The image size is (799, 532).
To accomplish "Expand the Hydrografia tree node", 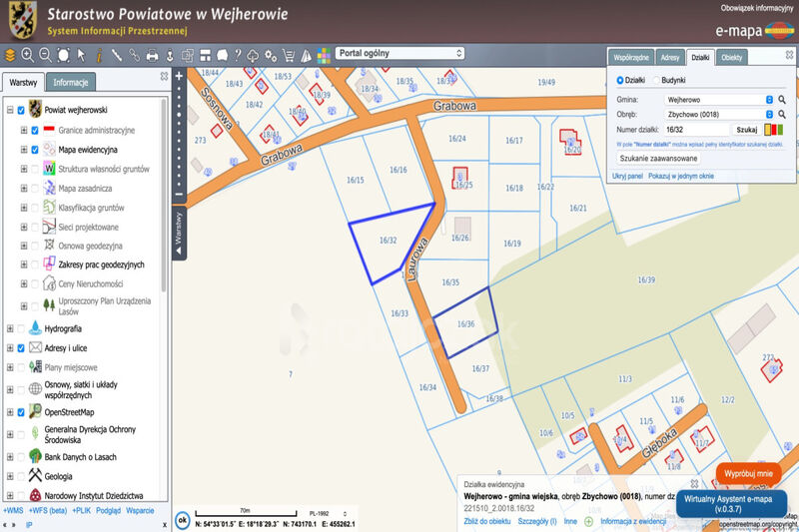I will click(10, 328).
